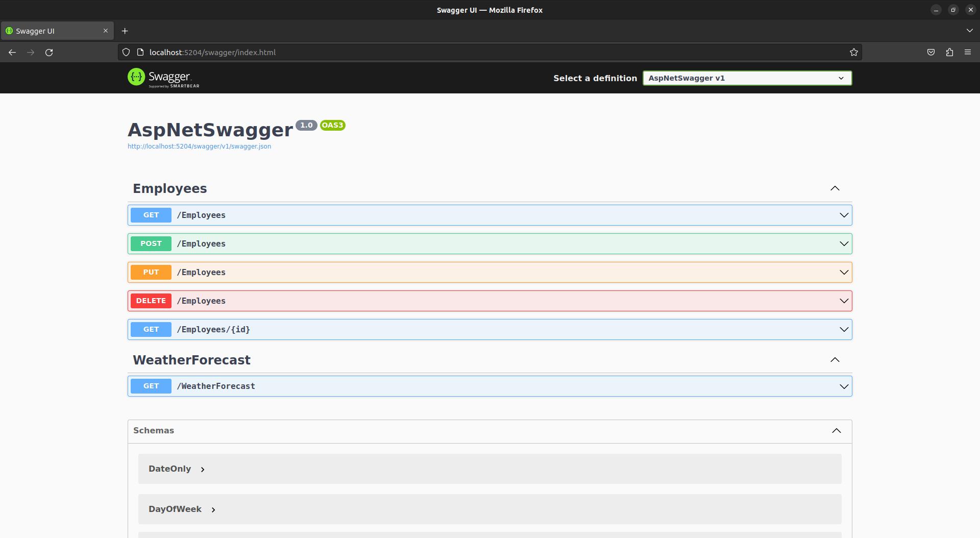Collapse the Employees section with its chevron
The image size is (980, 538).
click(x=835, y=188)
